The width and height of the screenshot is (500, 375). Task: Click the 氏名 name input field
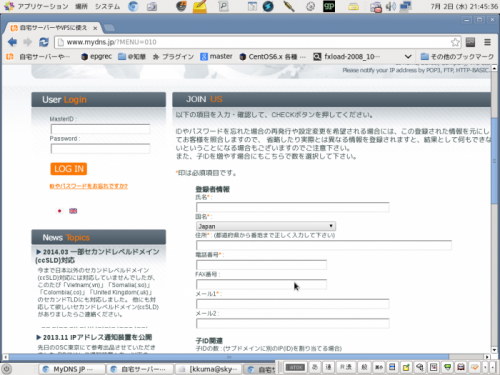point(293,207)
